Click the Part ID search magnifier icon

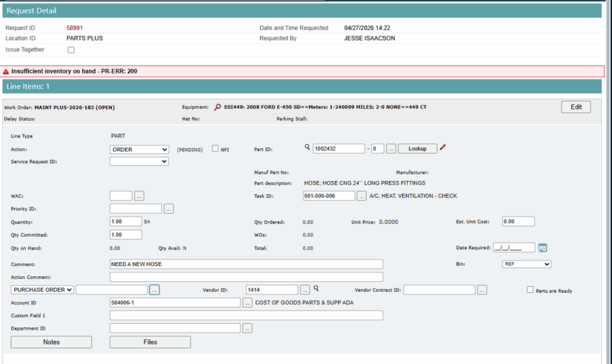coord(307,147)
